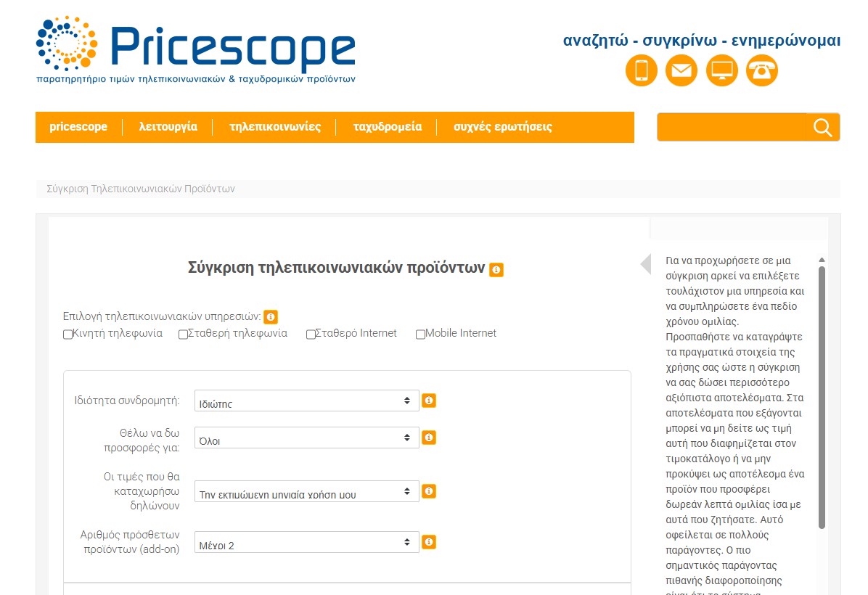Click the envelope mail icon in header
The width and height of the screenshot is (868, 595).
[681, 70]
